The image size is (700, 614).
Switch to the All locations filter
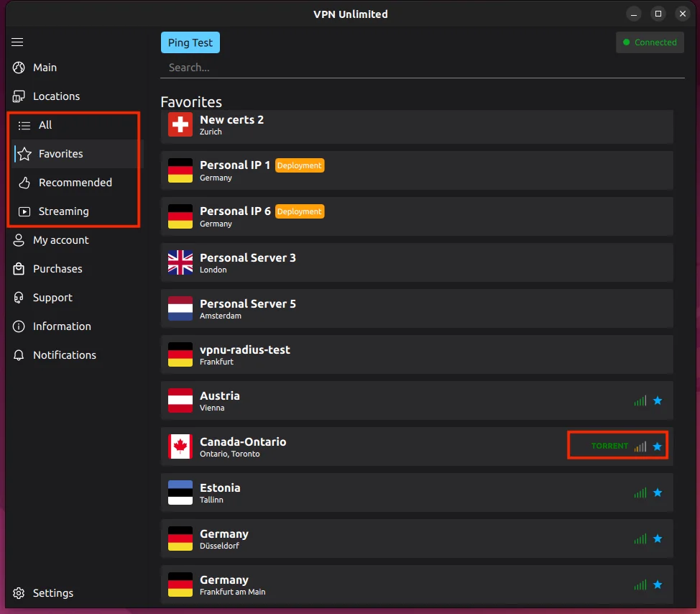click(x=45, y=125)
